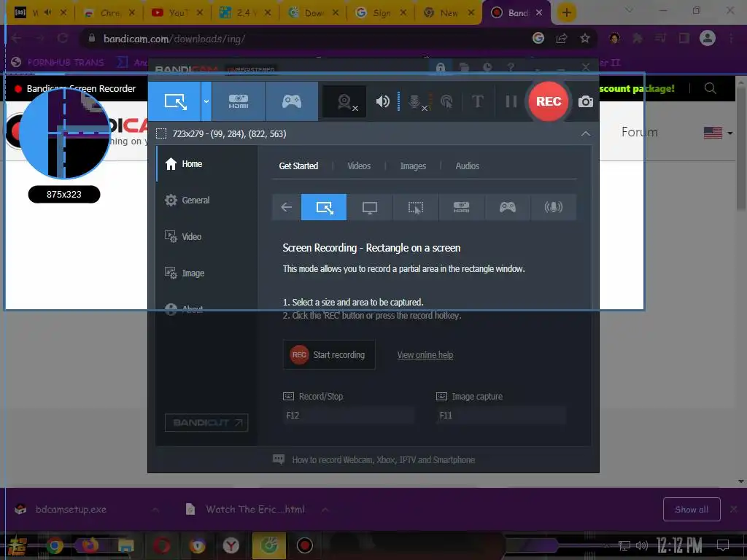Select rectangle mode icon in Get Started row

[x=324, y=207]
